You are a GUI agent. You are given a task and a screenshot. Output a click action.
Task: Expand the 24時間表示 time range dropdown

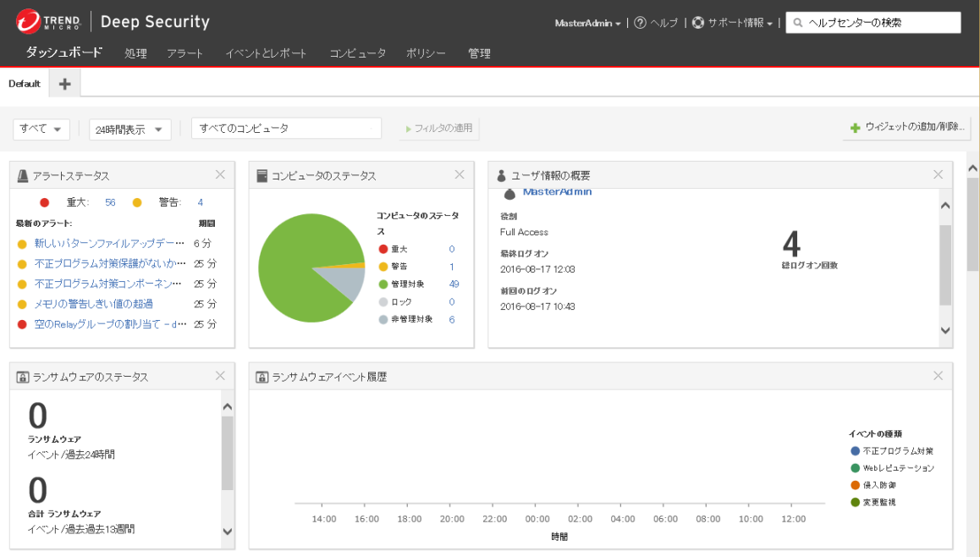pyautogui.click(x=129, y=130)
